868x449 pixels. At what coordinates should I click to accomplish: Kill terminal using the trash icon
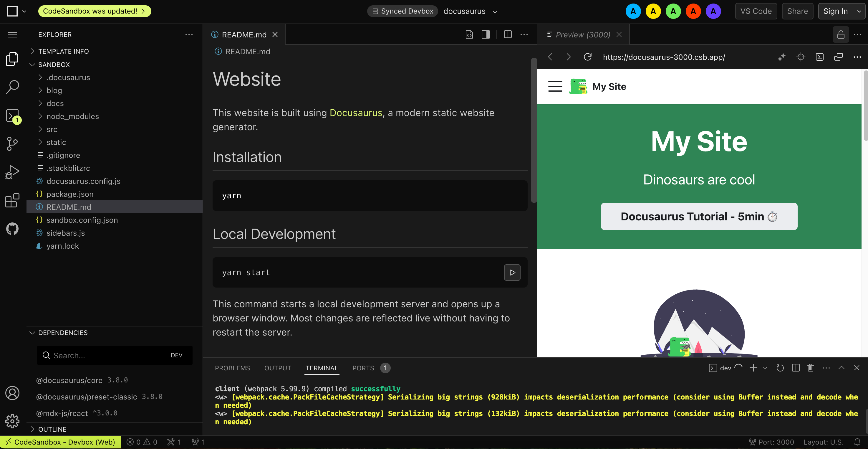810,368
